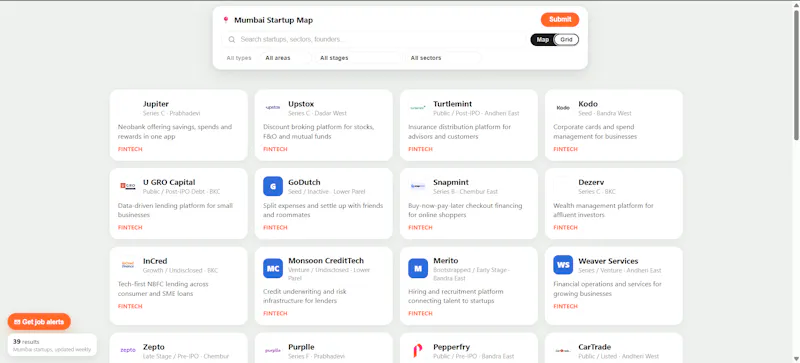The width and height of the screenshot is (800, 363).
Task: Click the U GRO Capital card title
Action: (169, 182)
